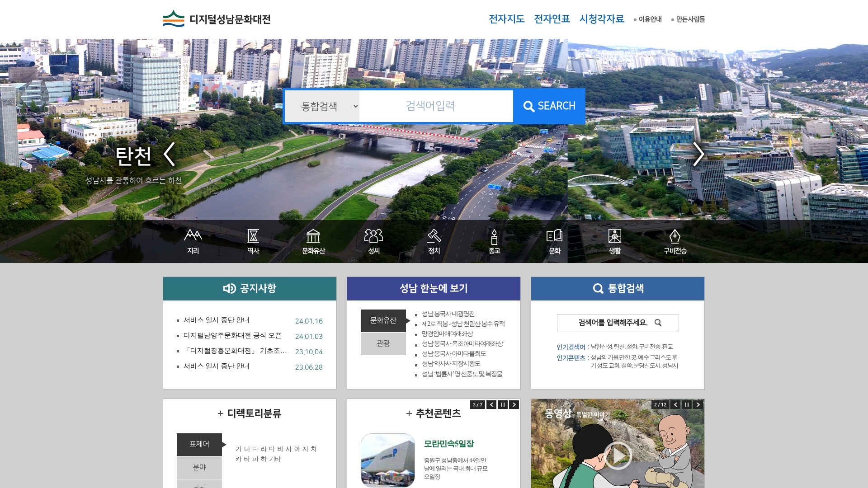This screenshot has width=868, height=488.
Task: Select the 문화유산 tab in 성남 한눈에 보기
Action: pyautogui.click(x=383, y=320)
